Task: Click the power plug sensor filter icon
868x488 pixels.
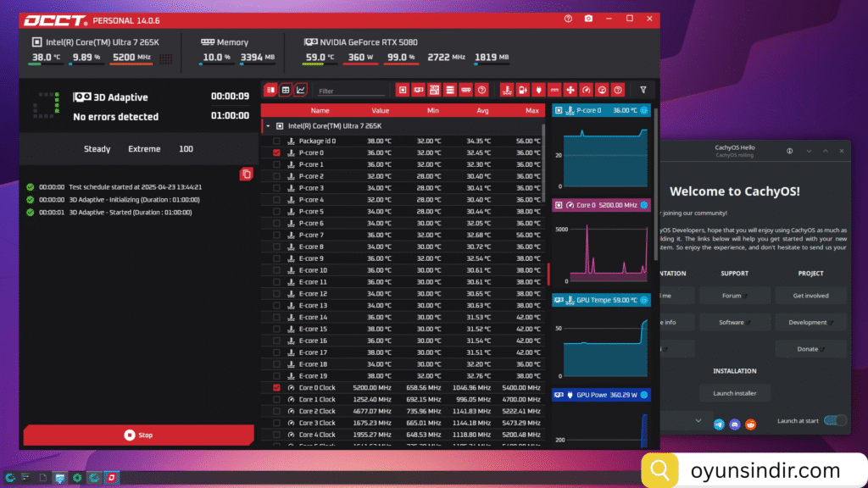Action: click(x=537, y=89)
